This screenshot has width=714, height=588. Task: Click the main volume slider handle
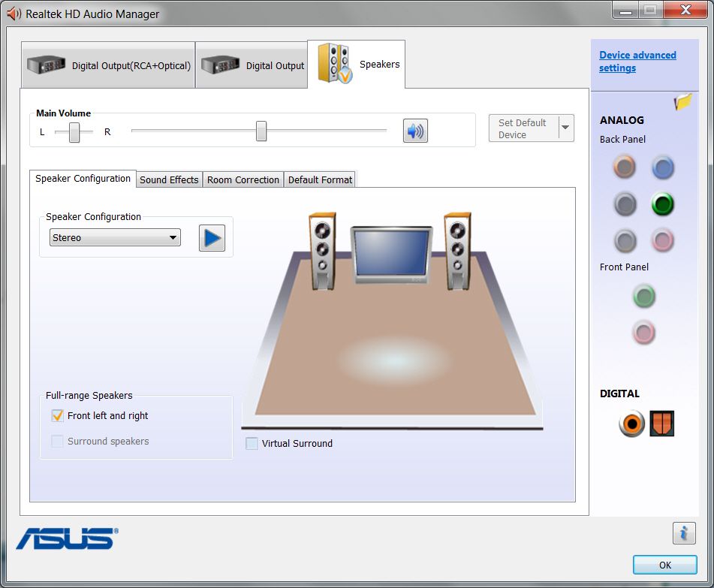coord(261,131)
